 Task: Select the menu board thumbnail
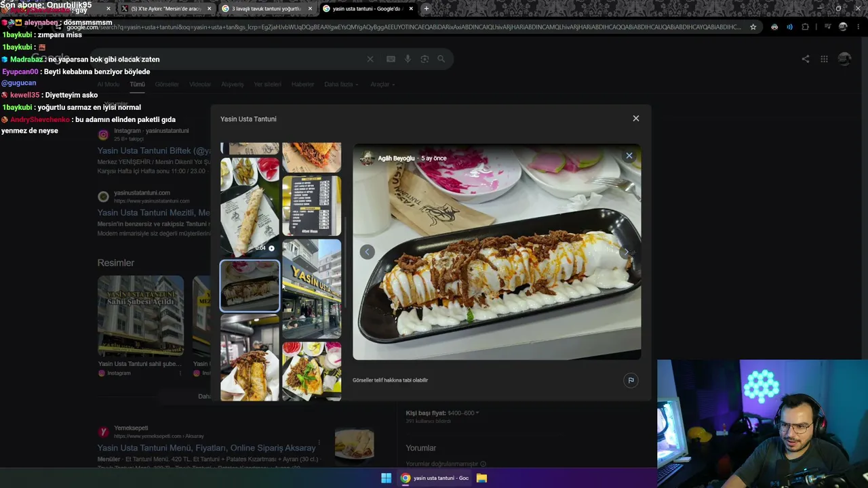pos(312,205)
